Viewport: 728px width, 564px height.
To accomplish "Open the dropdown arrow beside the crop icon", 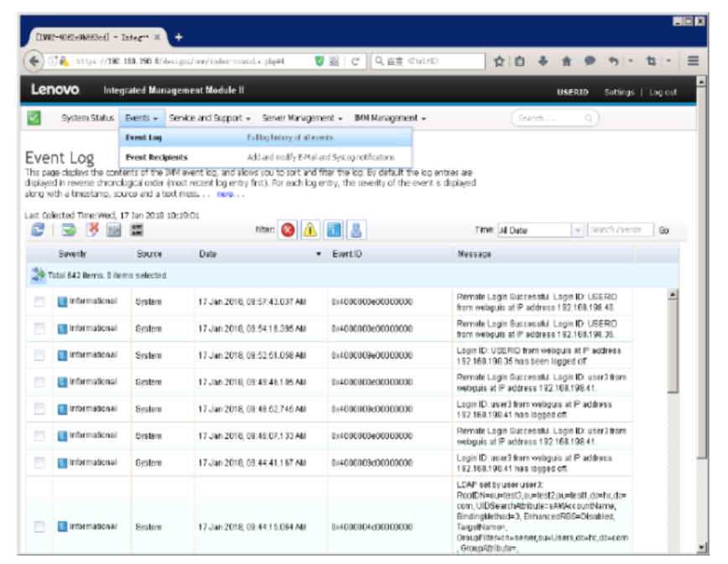I will click(668, 61).
